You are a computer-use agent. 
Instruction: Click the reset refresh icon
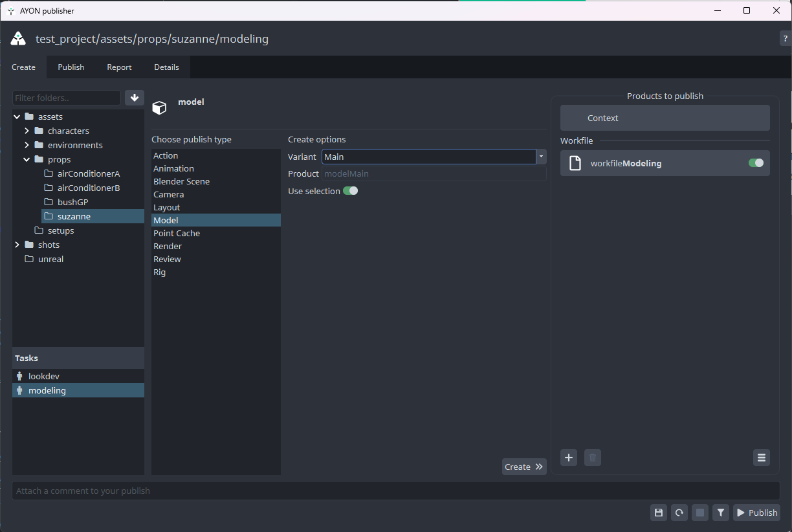point(679,513)
